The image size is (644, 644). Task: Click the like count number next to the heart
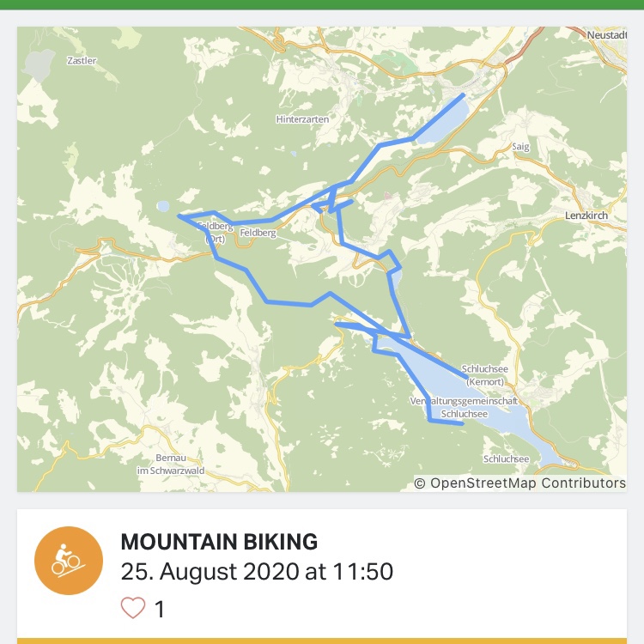pyautogui.click(x=159, y=610)
